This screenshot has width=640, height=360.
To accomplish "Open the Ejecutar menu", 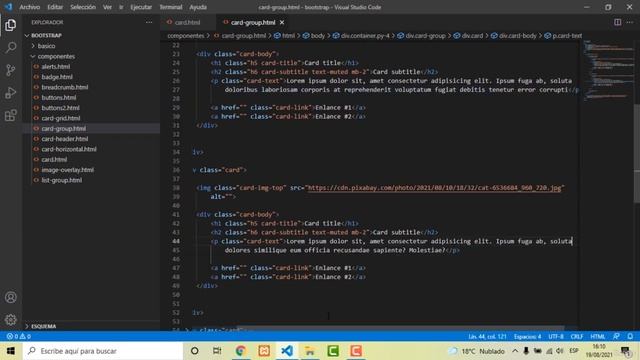I will click(x=141, y=7).
